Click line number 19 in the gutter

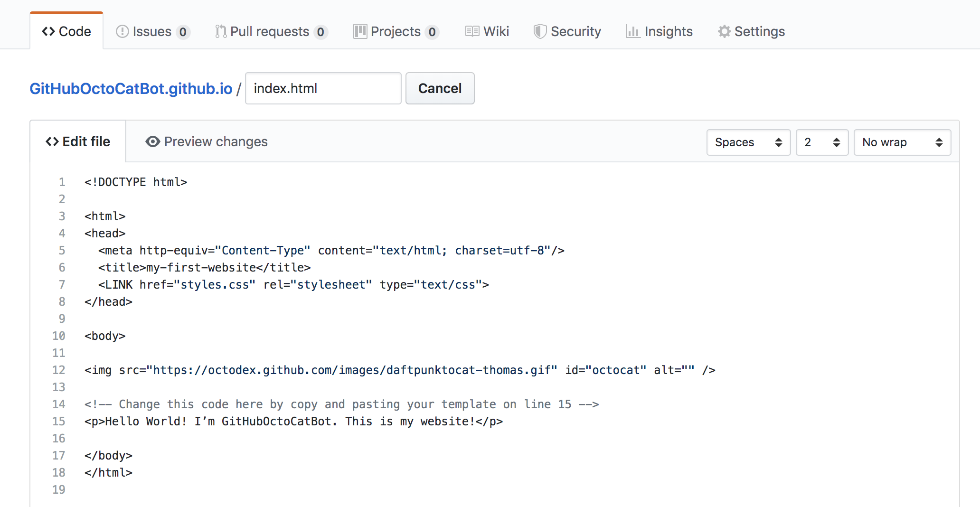click(58, 490)
